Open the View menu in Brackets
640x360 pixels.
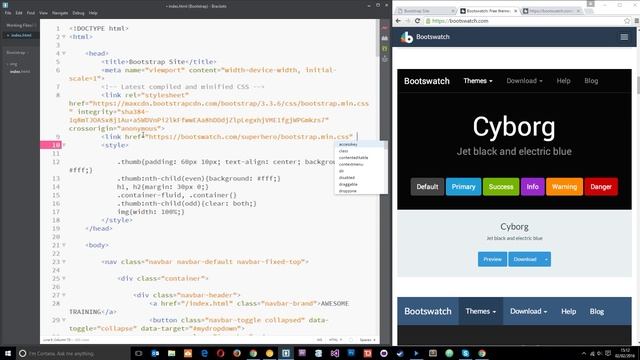tap(43, 13)
